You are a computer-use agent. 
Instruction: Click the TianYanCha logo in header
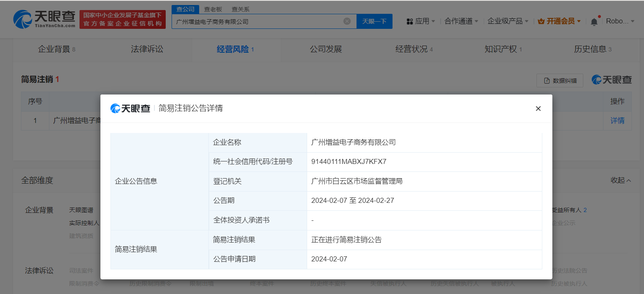(x=44, y=19)
